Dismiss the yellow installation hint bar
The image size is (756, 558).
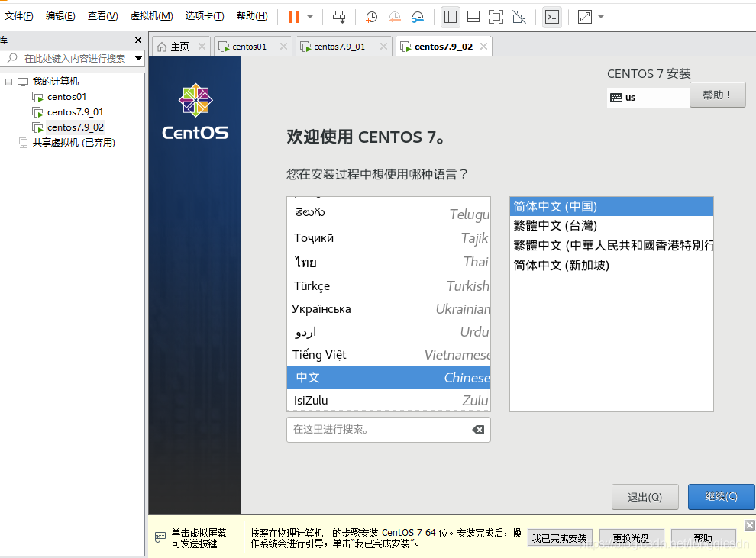750,525
